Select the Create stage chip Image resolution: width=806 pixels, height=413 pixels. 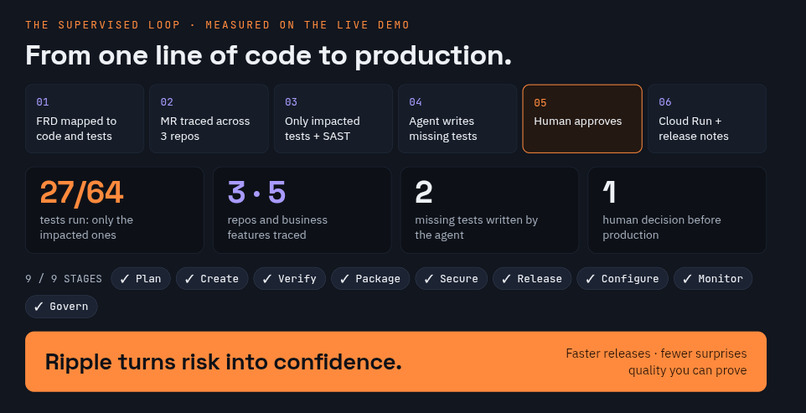tap(212, 279)
